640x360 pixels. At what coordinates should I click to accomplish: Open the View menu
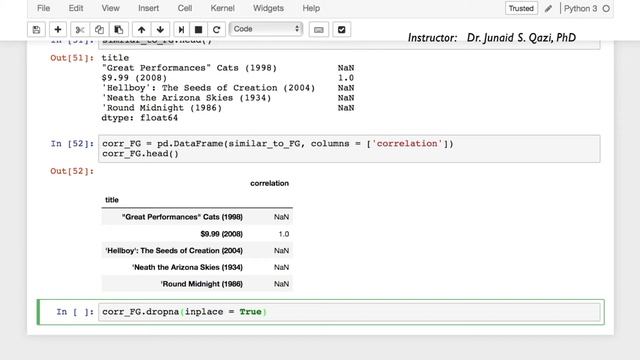click(110, 8)
